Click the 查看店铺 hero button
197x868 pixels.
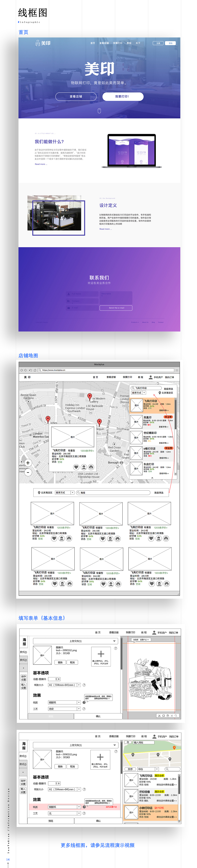76,96
